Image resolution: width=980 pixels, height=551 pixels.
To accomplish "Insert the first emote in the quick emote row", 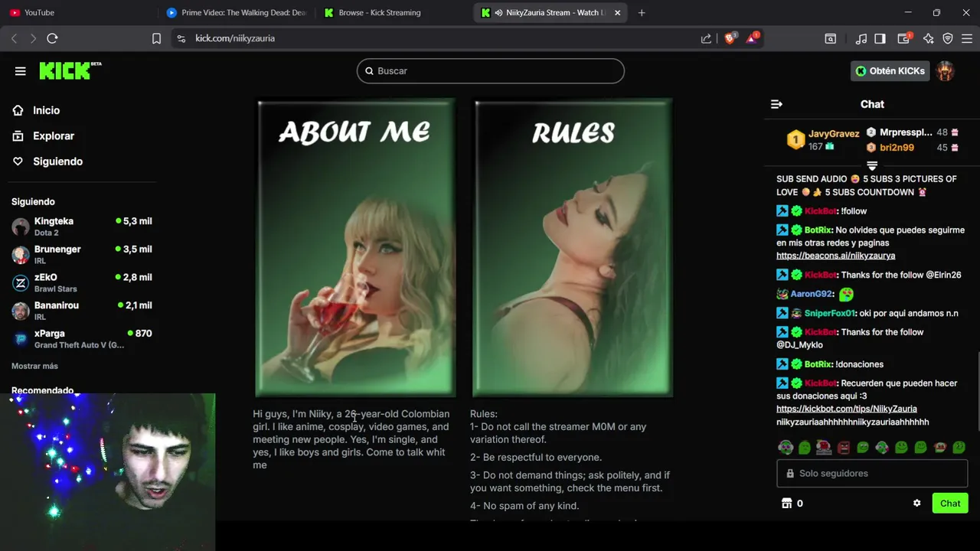I will click(786, 448).
